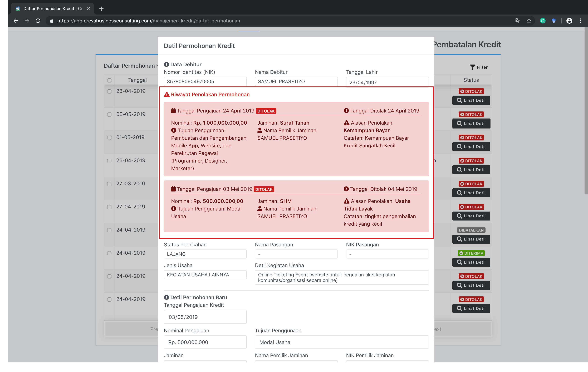Select the Daftar Permohonan Kredit browser tab

point(52,9)
